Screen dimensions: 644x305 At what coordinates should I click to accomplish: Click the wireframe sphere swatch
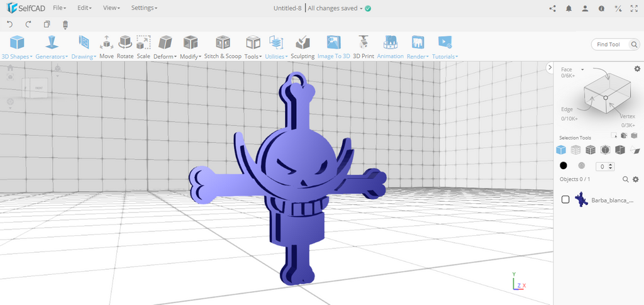coord(582,165)
